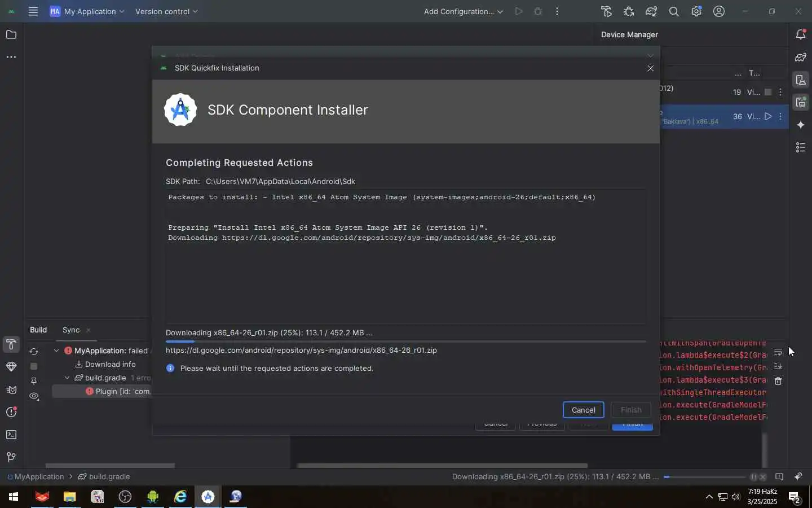This screenshot has height=508, width=812.
Task: Click build.gradle breadcrumb in status bar
Action: pos(104,477)
